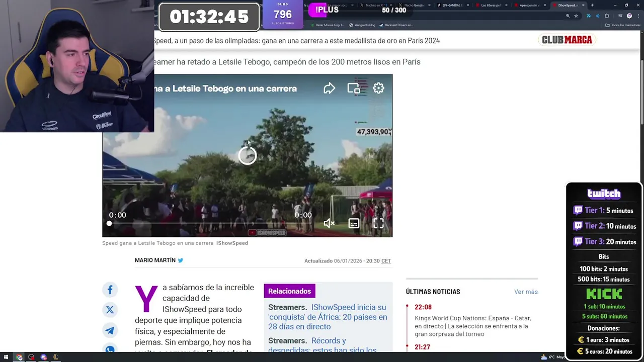644x362 pixels.
Task: Share the article on X
Action: (x=110, y=310)
